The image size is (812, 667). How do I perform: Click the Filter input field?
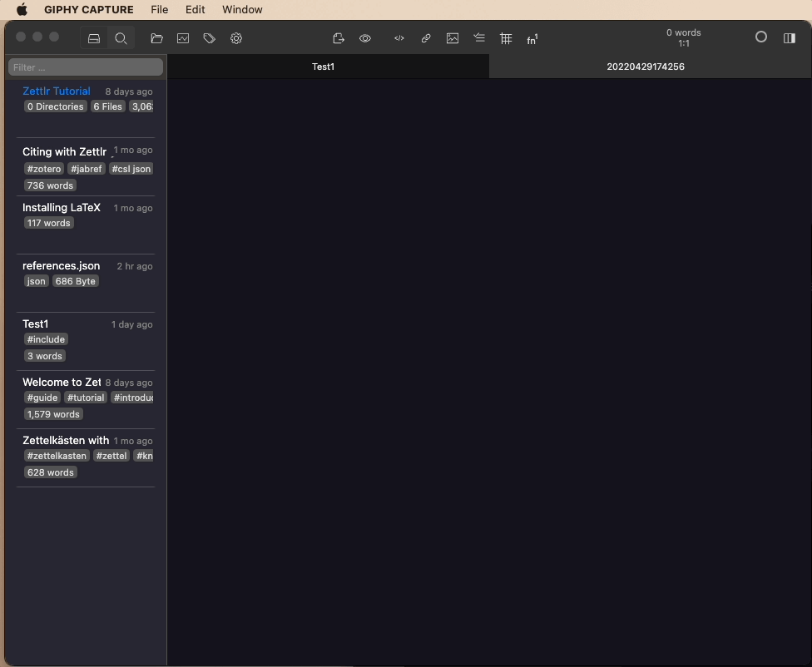(x=85, y=67)
